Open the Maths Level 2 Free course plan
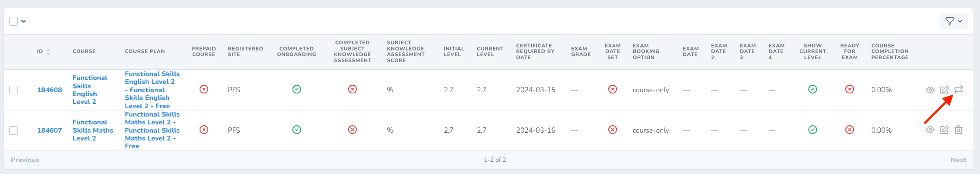 (152, 130)
